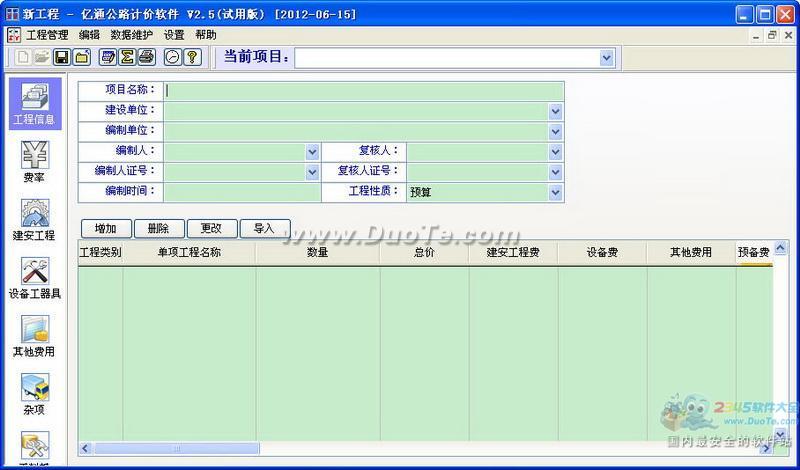
Task: Open the 当前项目 dropdown
Action: point(606,58)
